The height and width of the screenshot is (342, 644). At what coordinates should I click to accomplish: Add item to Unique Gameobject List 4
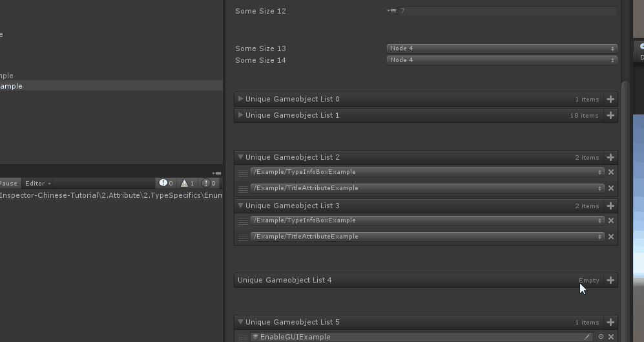(x=610, y=280)
